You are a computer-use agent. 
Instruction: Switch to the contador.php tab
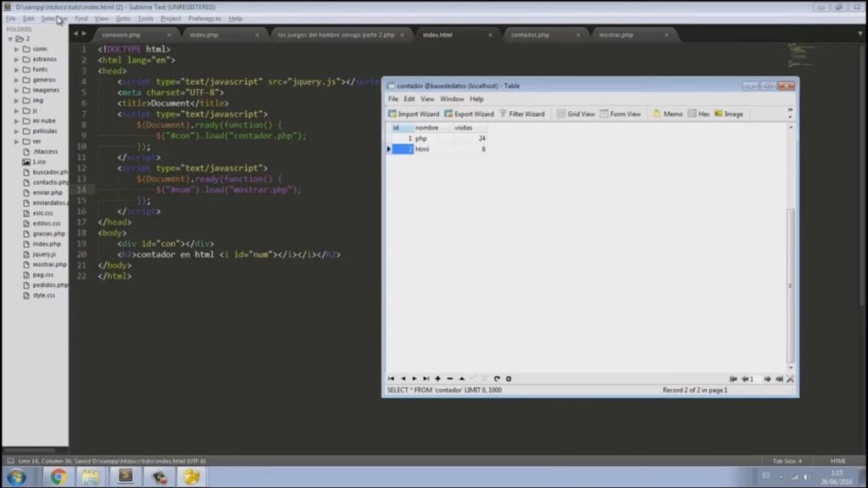click(530, 35)
